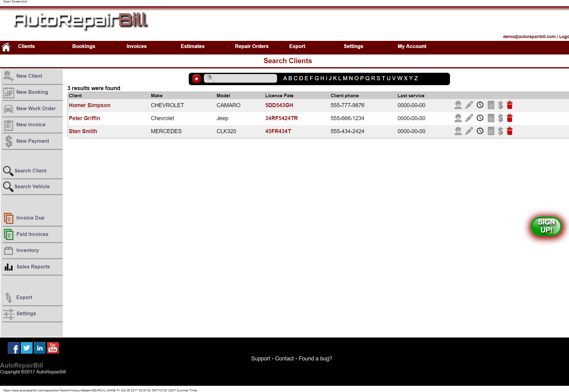This screenshot has width=569, height=392.
Task: View Invoice Due using its orange icon
Action: [x=8, y=218]
